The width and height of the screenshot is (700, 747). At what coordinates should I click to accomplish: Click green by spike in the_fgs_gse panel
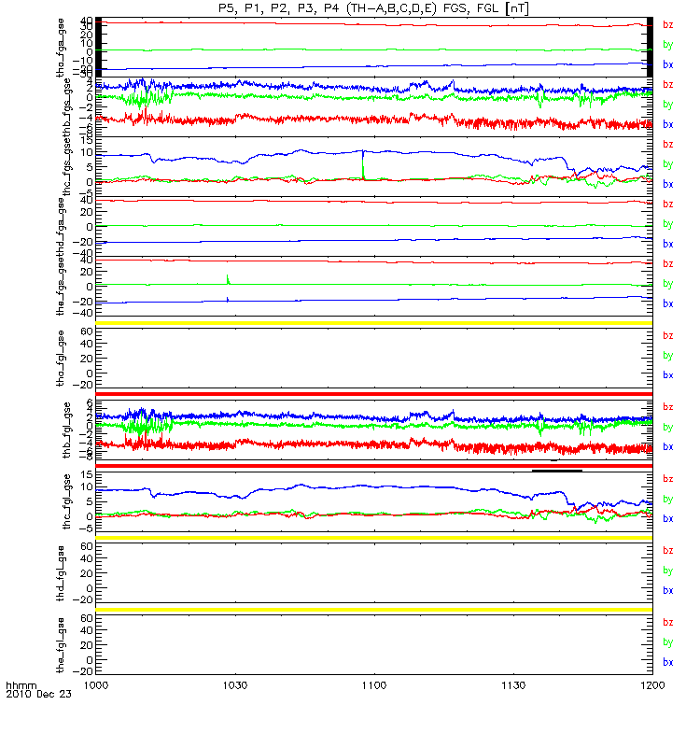[228, 279]
